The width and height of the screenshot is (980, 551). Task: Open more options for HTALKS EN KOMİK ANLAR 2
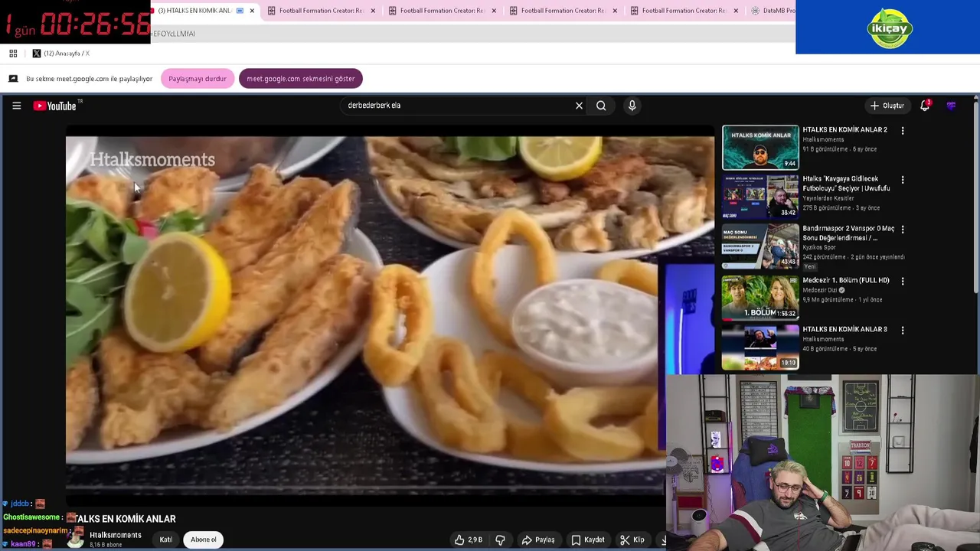(903, 131)
